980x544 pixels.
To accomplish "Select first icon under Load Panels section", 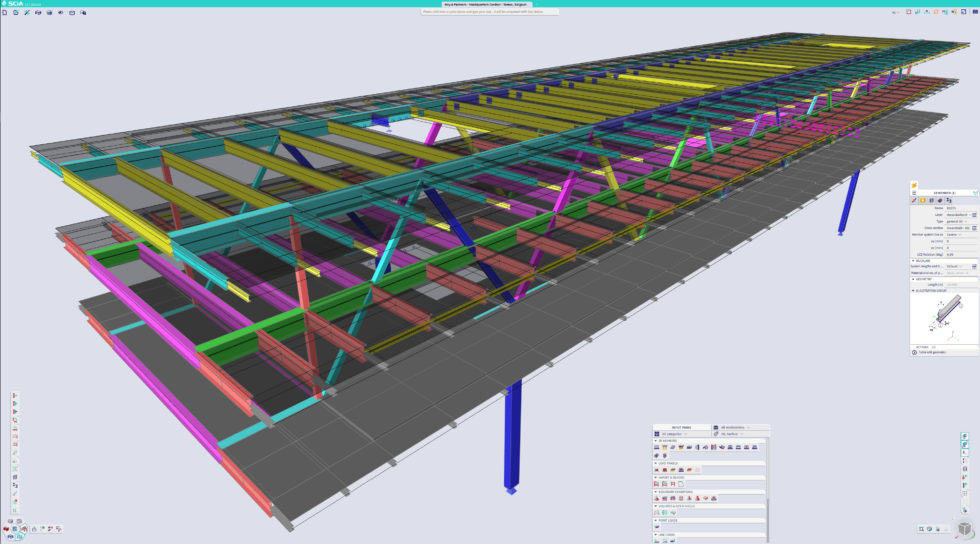I will click(657, 469).
